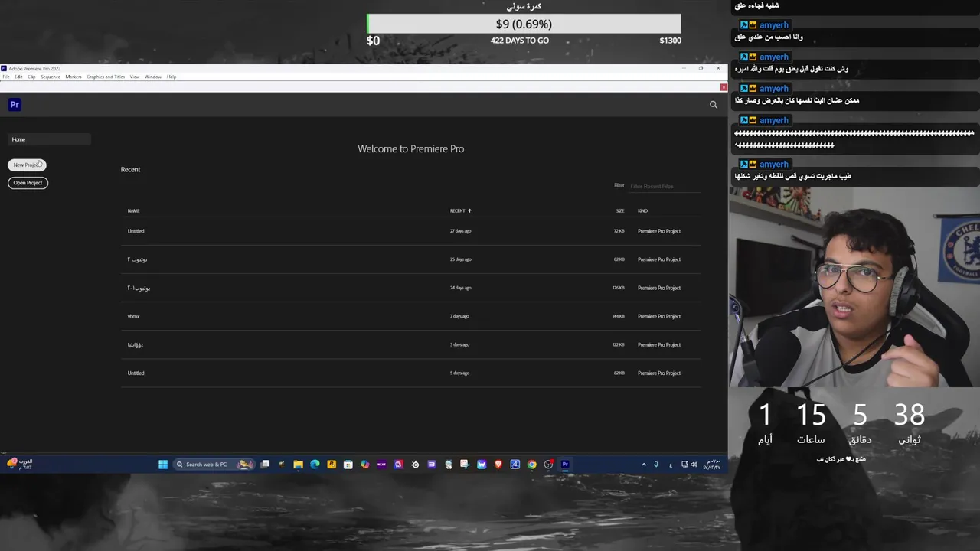Viewport: 980px width, 551px height.
Task: Sort recent projects by the NAME column
Action: pyautogui.click(x=133, y=210)
